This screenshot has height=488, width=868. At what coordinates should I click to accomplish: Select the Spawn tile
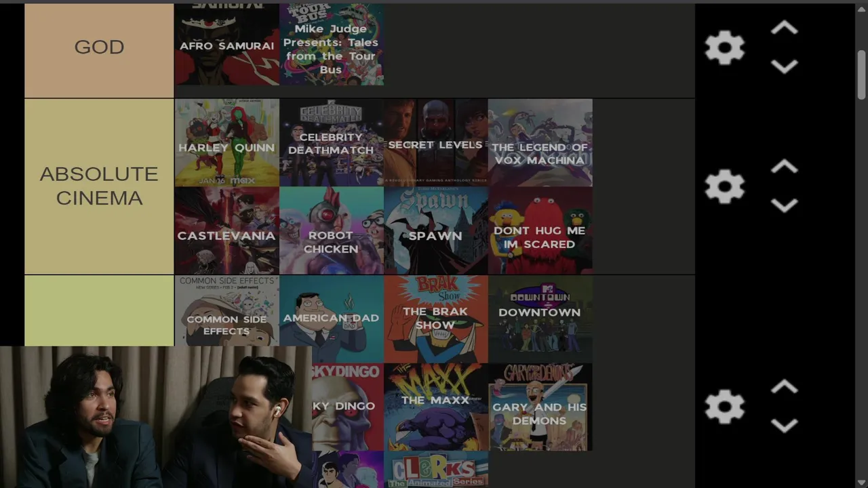coord(436,230)
